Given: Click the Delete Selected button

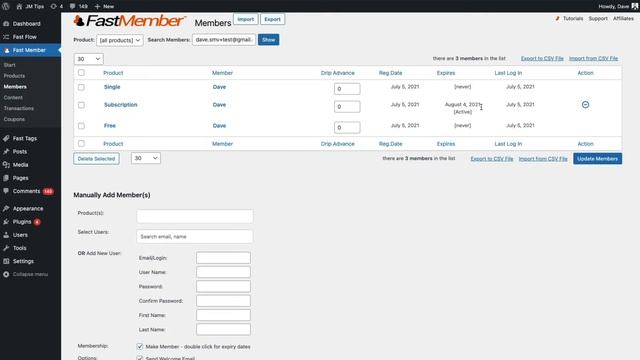Looking at the screenshot, I should pos(96,159).
